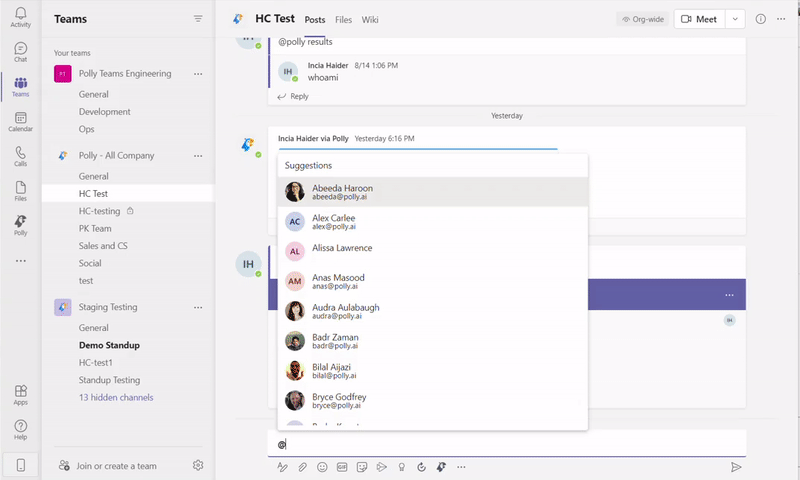Screen dimensions: 800x480
Task: Send the message with arrow icon
Action: point(736,467)
